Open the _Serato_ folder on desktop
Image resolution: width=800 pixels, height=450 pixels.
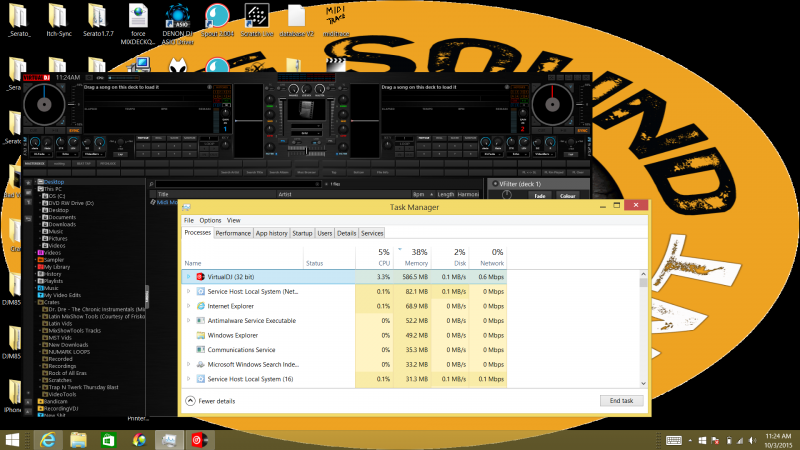click(x=19, y=20)
